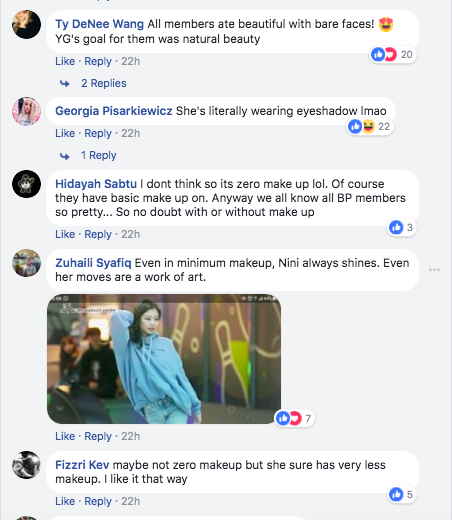452x520 pixels.
Task: Open Fizzri Kev's profile avatar
Action: 26,465
